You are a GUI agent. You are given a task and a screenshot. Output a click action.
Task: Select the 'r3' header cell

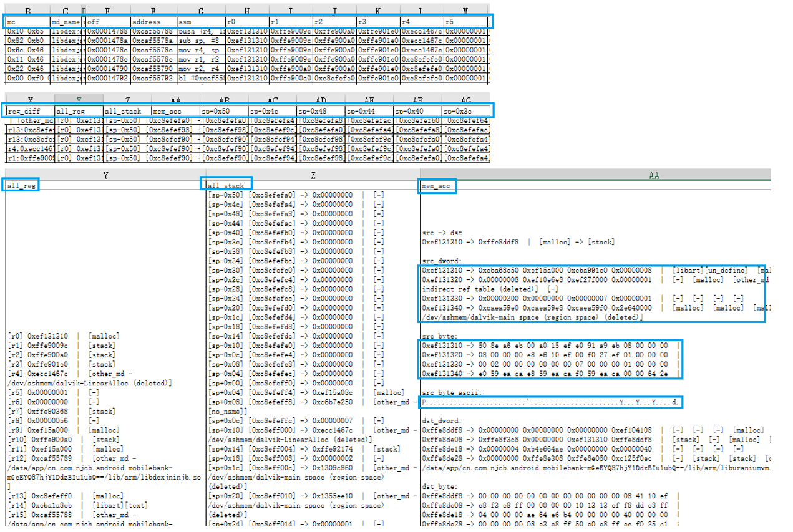tap(378, 22)
